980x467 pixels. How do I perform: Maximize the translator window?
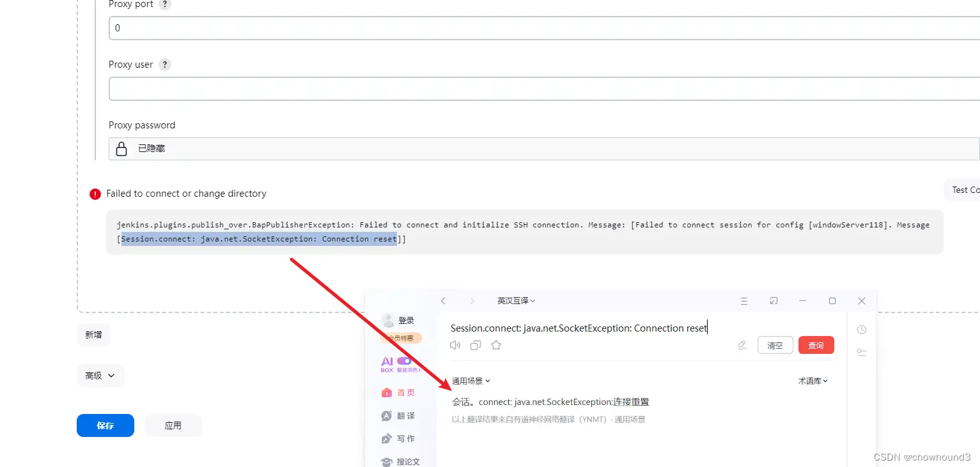click(832, 301)
